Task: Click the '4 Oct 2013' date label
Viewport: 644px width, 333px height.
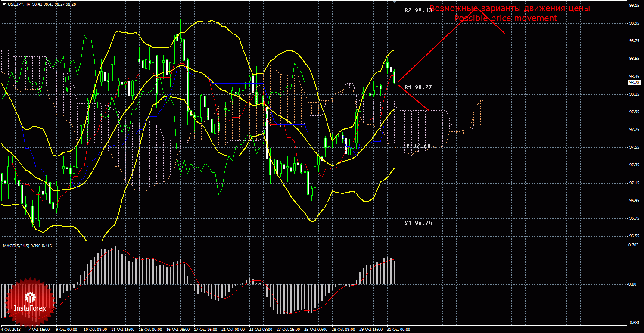Action: pyautogui.click(x=11, y=330)
